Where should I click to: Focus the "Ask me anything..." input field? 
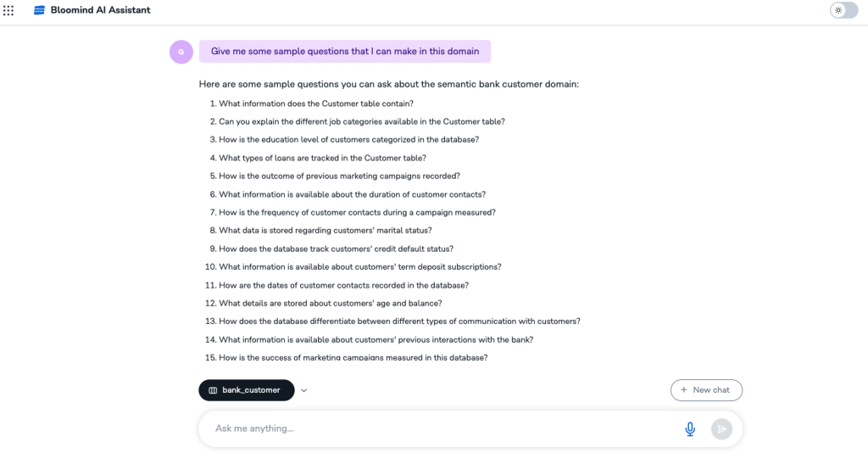click(x=441, y=429)
